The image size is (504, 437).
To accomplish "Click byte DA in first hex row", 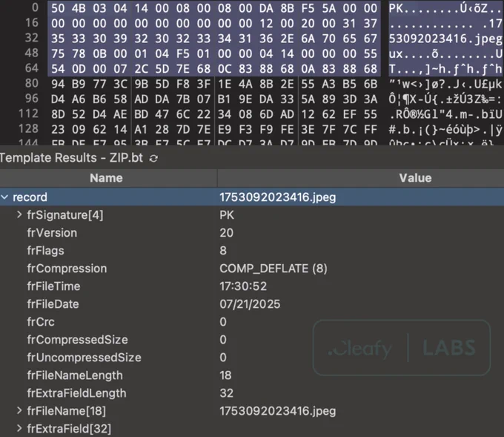I will [x=266, y=8].
